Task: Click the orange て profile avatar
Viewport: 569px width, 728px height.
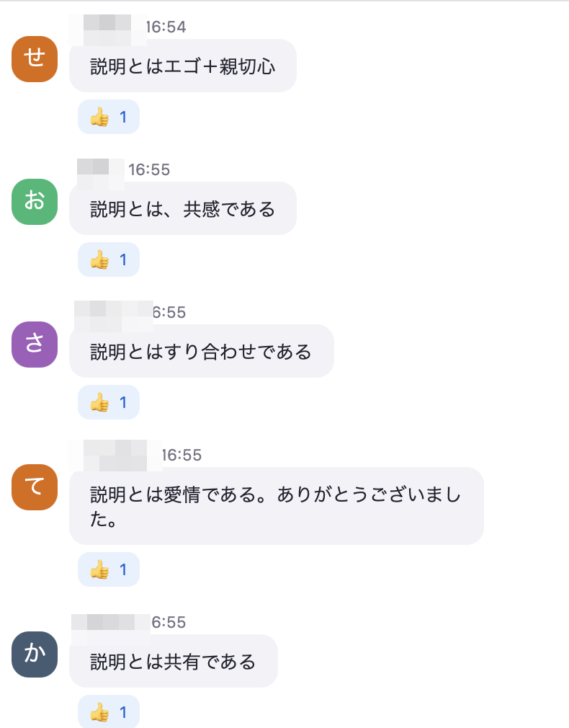Action: (35, 487)
